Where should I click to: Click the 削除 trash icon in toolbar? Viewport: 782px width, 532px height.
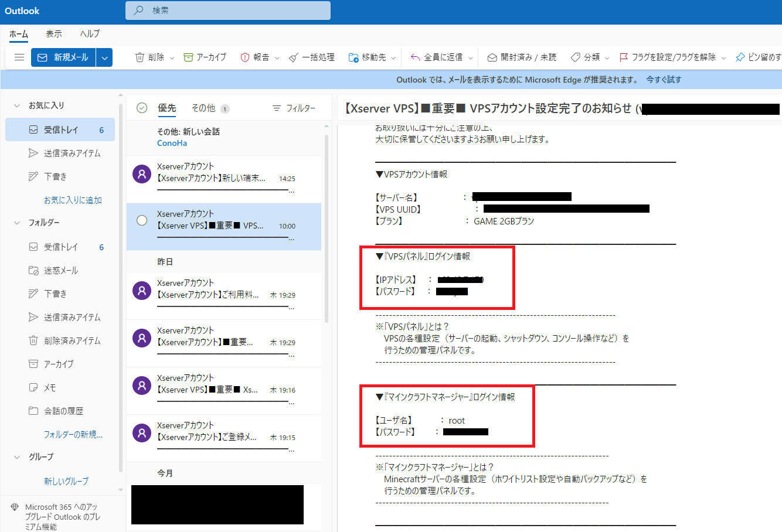(x=140, y=57)
